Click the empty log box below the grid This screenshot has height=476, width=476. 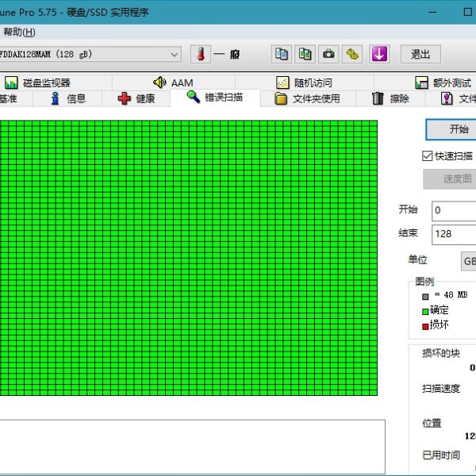click(193, 447)
